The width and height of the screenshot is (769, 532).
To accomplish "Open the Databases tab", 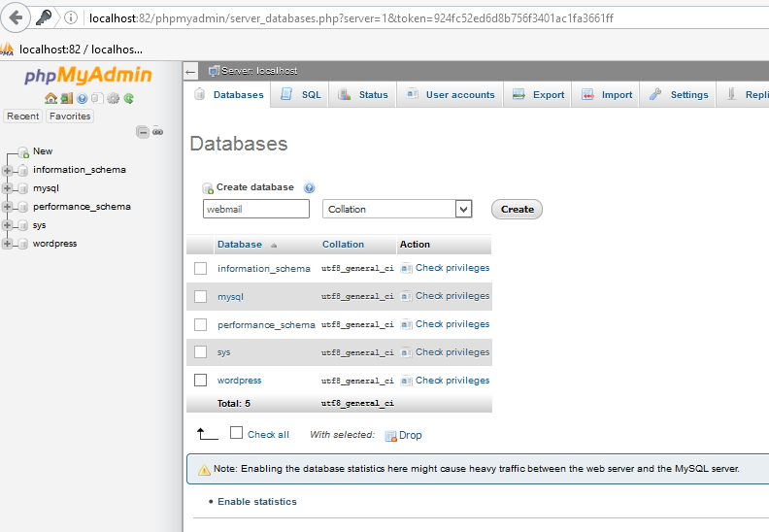I will coord(228,94).
